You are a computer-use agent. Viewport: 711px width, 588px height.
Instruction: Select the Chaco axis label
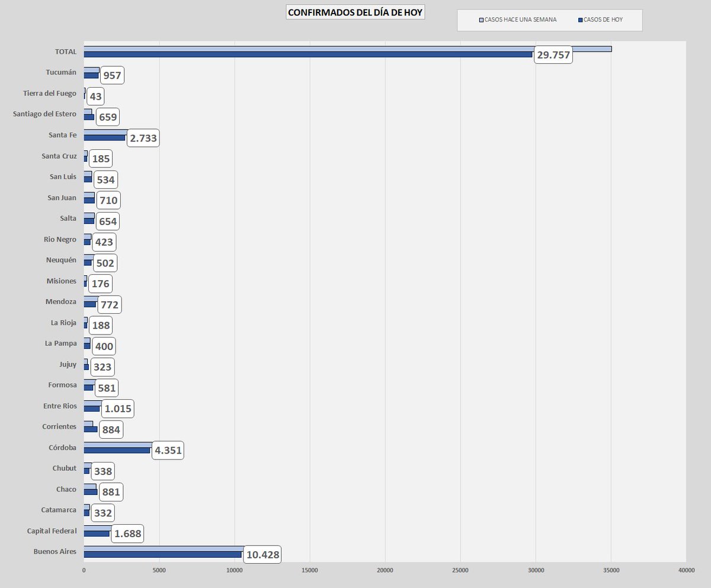click(x=66, y=489)
